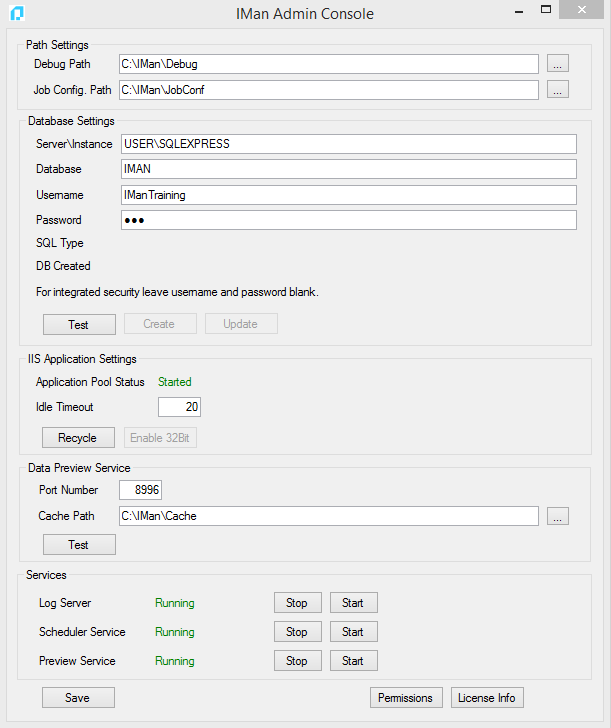The image size is (611, 728).
Task: Browse for the Debug Path folder
Action: coord(558,64)
